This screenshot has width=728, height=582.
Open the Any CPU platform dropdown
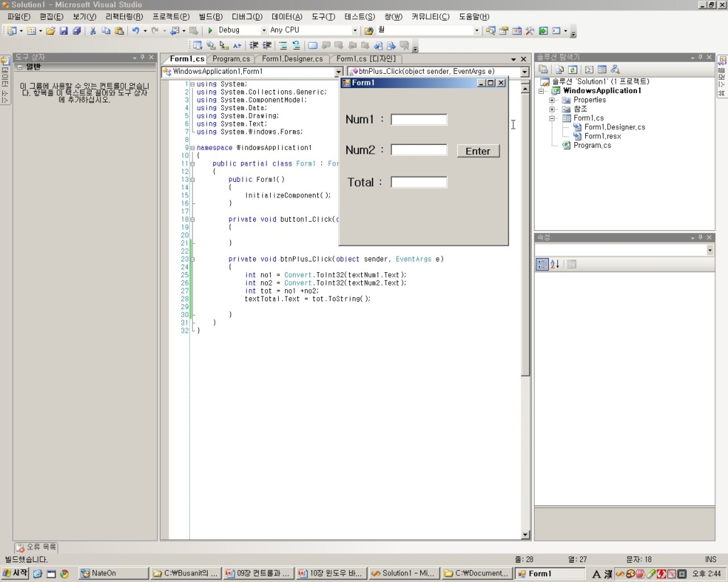[355, 30]
